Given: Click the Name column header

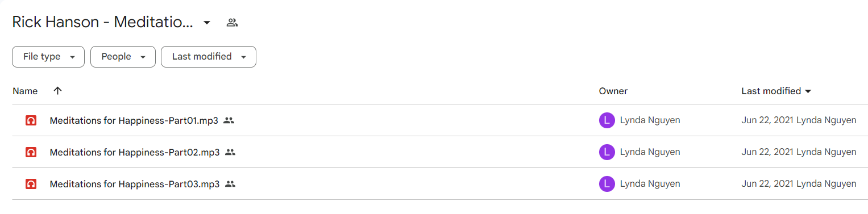Looking at the screenshot, I should pos(25,91).
